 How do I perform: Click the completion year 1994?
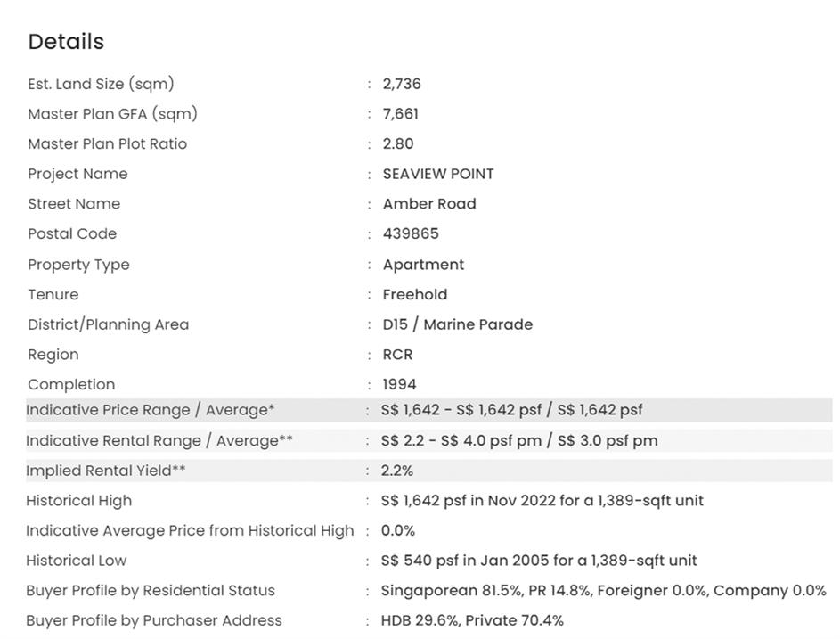coord(400,384)
